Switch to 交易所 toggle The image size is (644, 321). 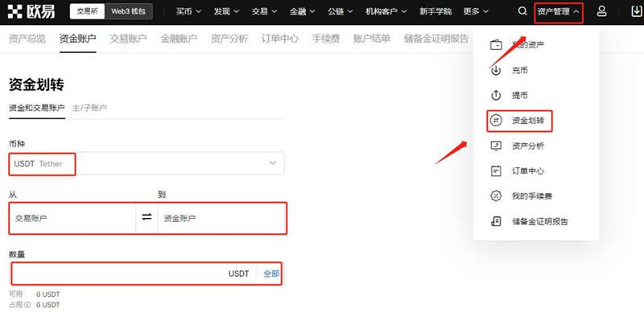[88, 11]
